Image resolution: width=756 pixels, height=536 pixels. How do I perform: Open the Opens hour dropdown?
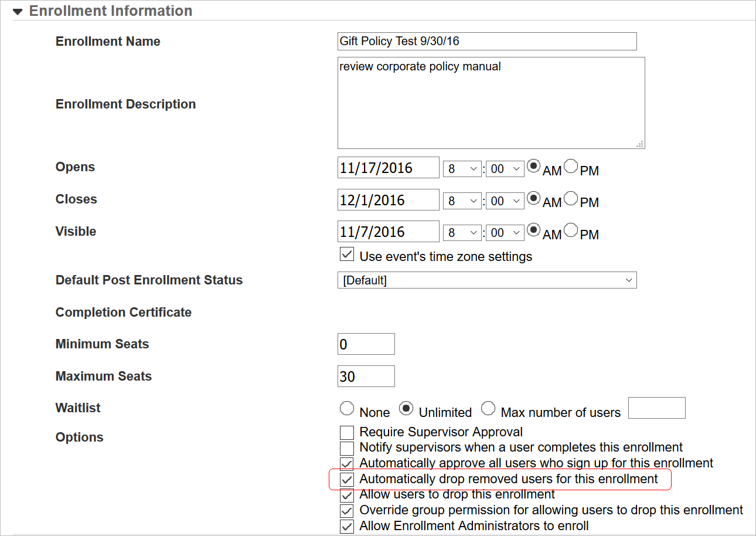click(462, 168)
